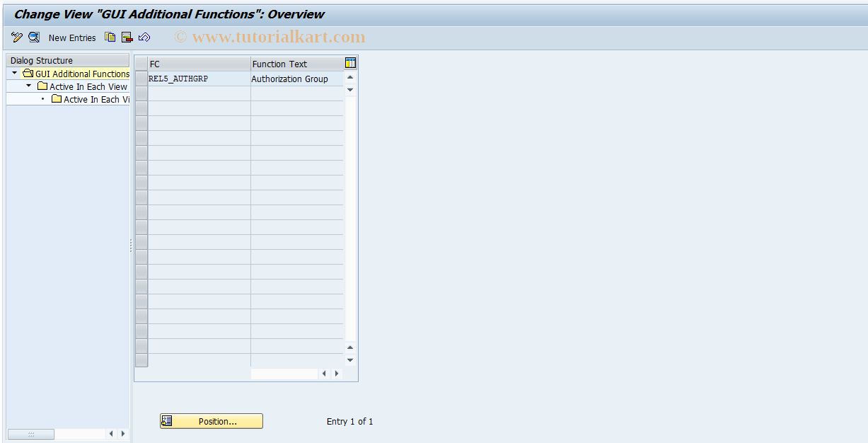Click the Display/Change pencil icon
The height and width of the screenshot is (443, 868).
tap(17, 38)
